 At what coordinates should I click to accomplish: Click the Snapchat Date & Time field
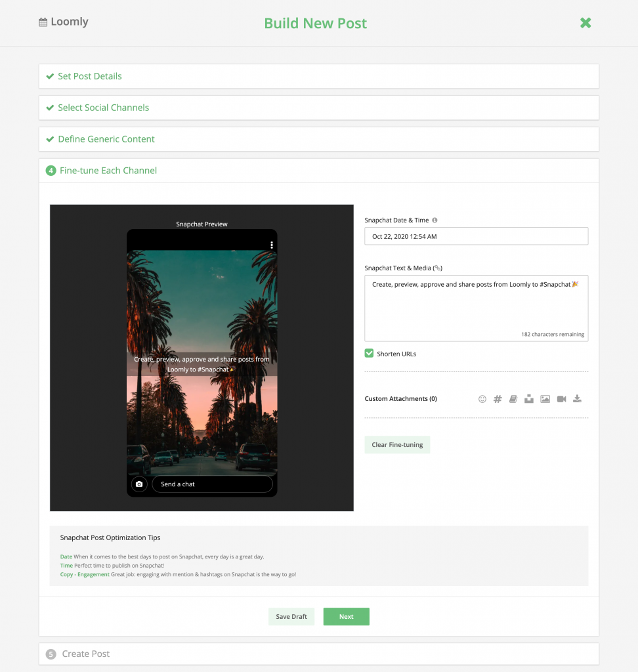click(x=476, y=236)
